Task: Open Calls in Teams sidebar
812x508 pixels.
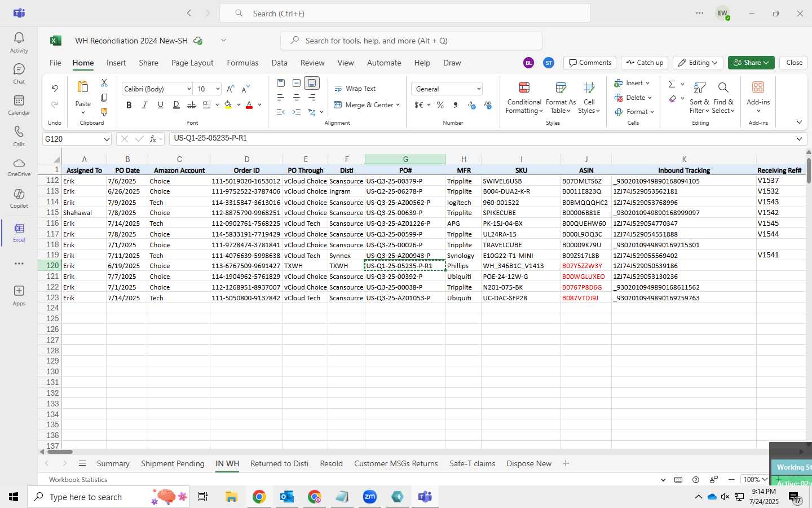Action: [x=19, y=136]
